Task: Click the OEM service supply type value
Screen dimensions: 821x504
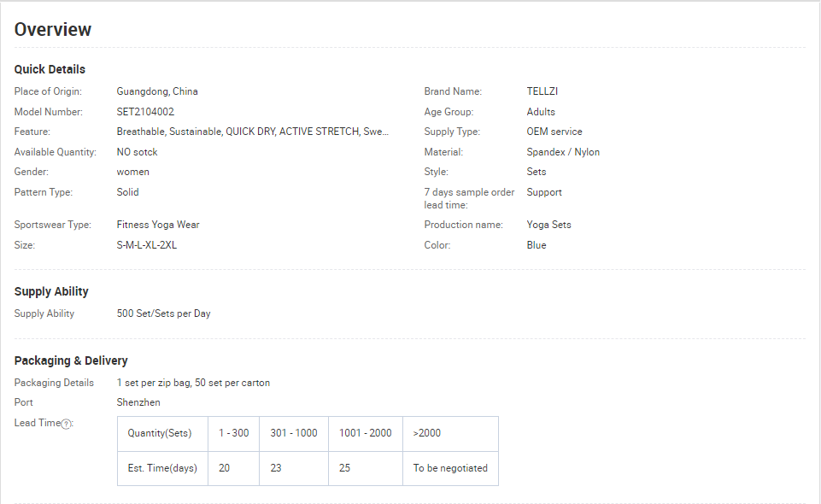Action: 554,132
